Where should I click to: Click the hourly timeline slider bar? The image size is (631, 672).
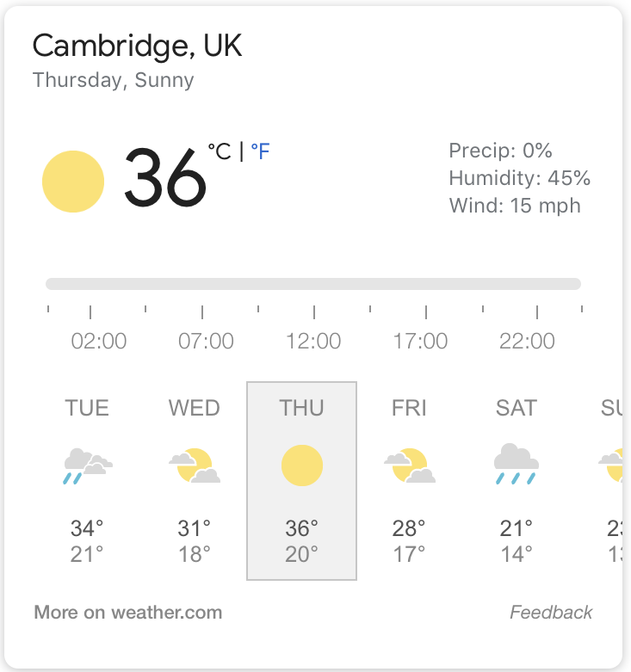coord(313,284)
